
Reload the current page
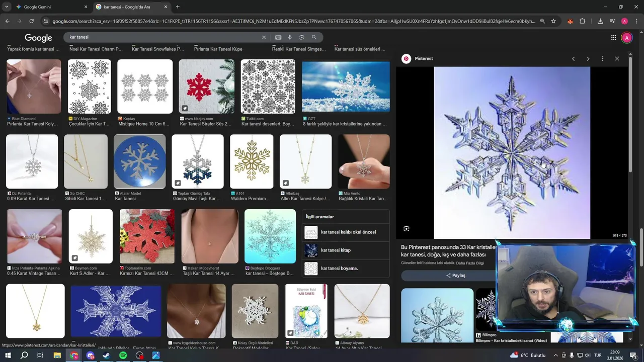31,21
